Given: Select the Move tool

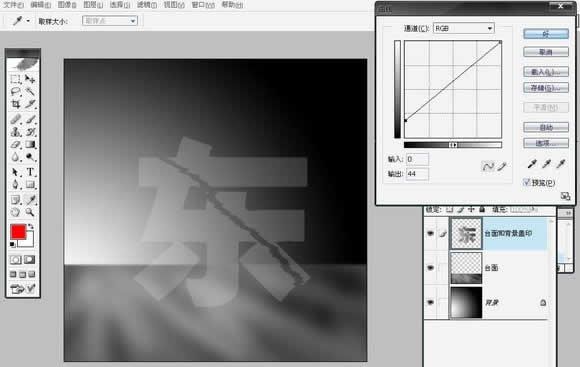Looking at the screenshot, I should tap(30, 79).
